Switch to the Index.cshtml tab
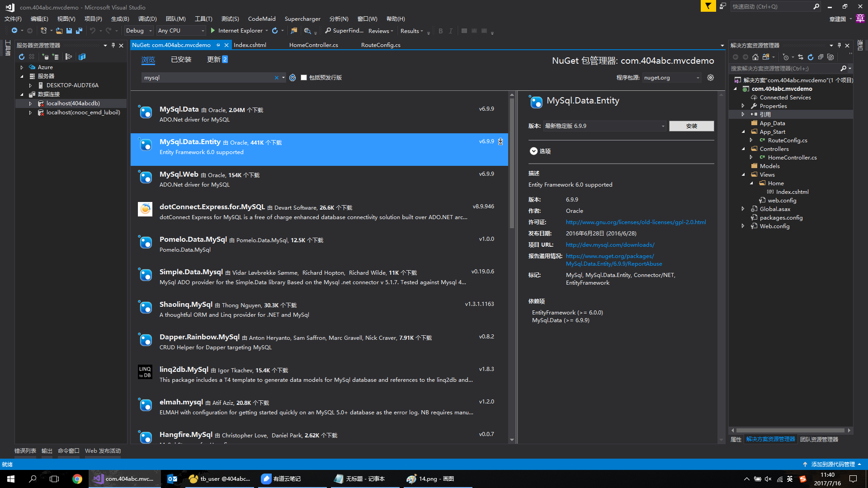This screenshot has width=868, height=488. [250, 45]
